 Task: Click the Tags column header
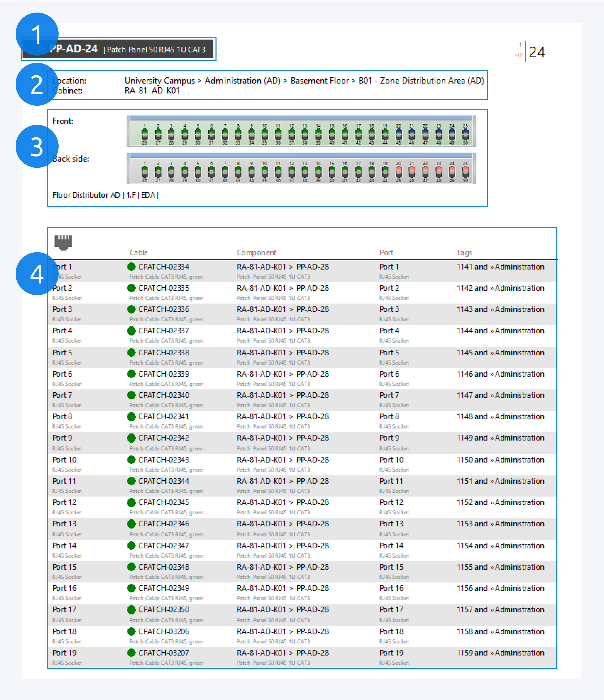(464, 252)
